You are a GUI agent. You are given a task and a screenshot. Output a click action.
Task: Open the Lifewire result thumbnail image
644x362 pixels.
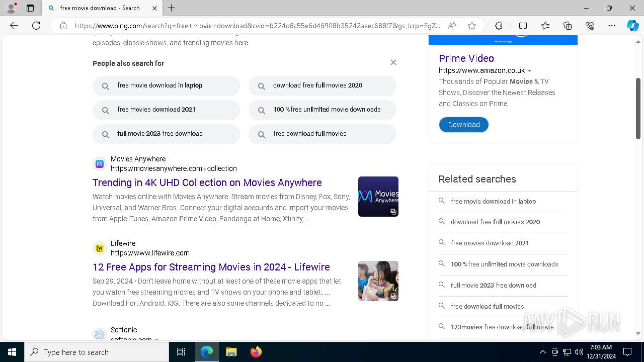(x=378, y=281)
